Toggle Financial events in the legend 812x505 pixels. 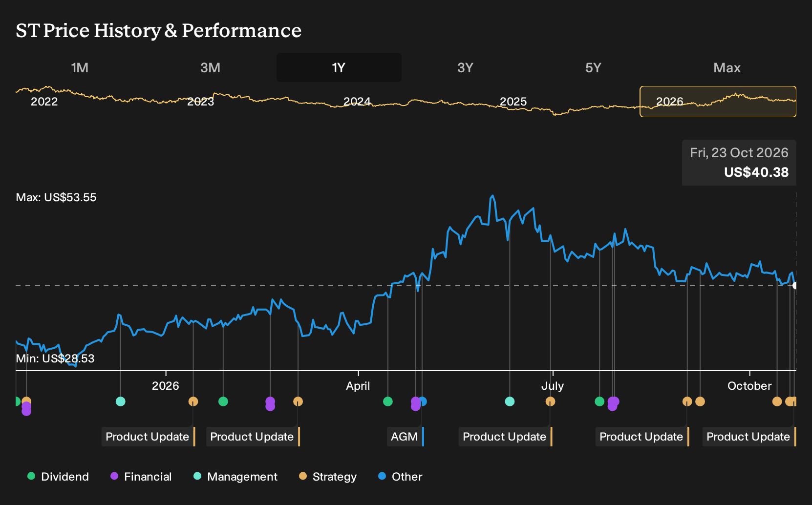[141, 477]
